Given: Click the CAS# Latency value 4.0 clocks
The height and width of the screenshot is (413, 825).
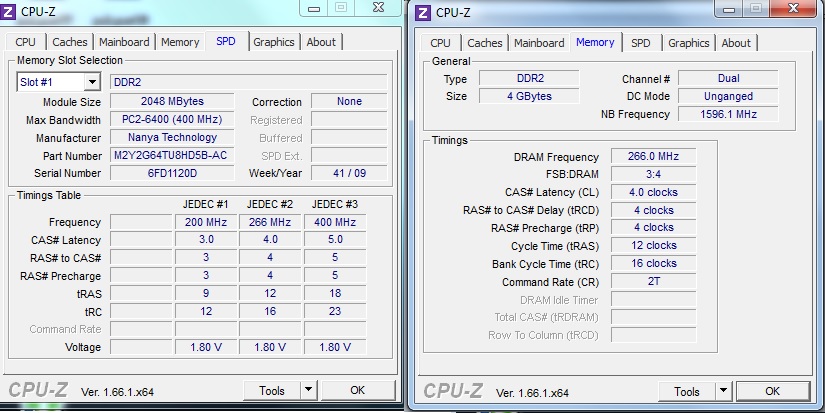Looking at the screenshot, I should tap(653, 192).
